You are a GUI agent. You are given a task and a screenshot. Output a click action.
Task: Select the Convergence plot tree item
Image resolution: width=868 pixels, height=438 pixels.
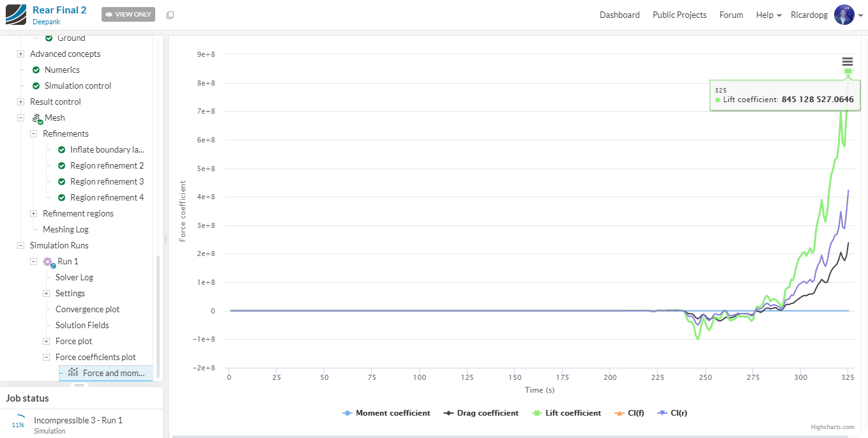tap(88, 310)
